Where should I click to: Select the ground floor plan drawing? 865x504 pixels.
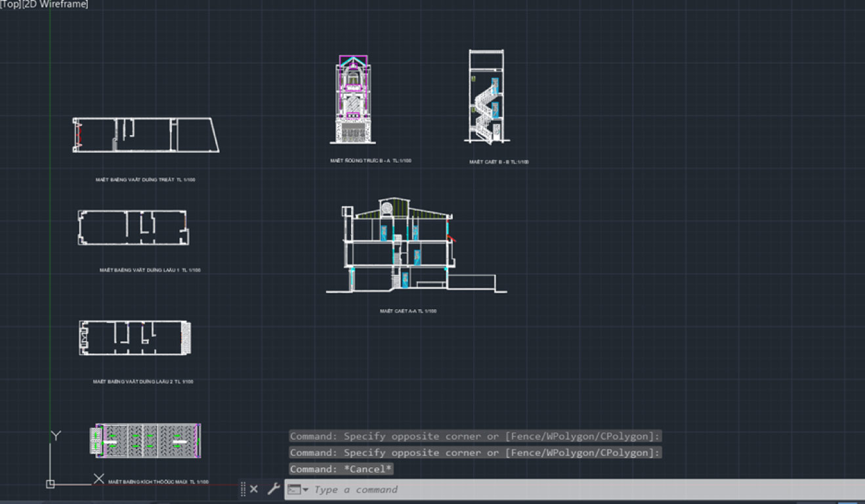[x=146, y=135]
